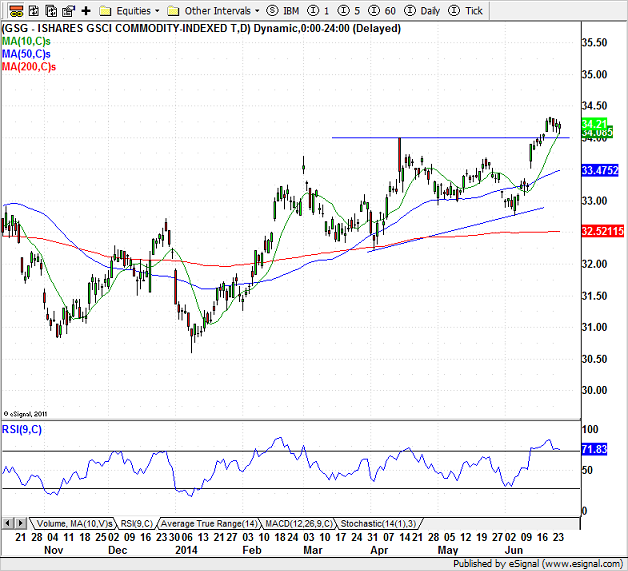The image size is (628, 571).
Task: Click the Jun month axis label
Action: tap(513, 550)
